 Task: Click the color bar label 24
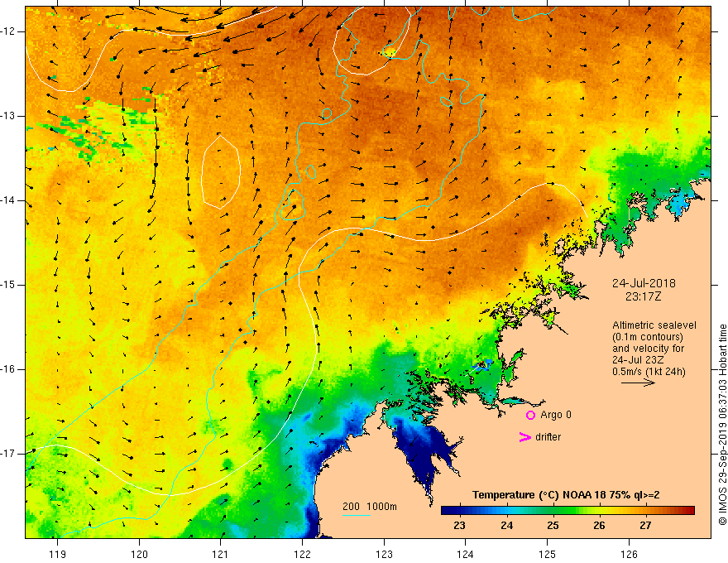coord(506,526)
